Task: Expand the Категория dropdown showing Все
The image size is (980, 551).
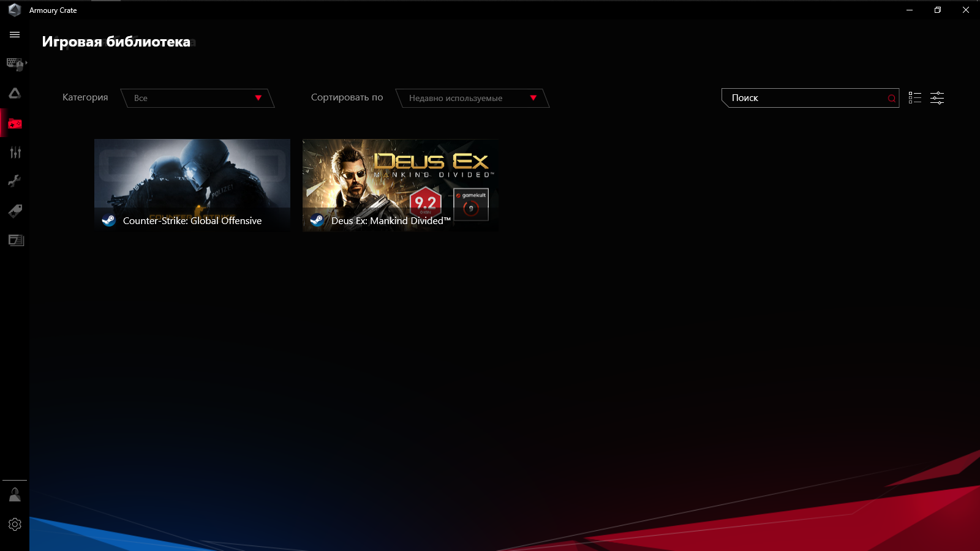Action: click(x=198, y=98)
